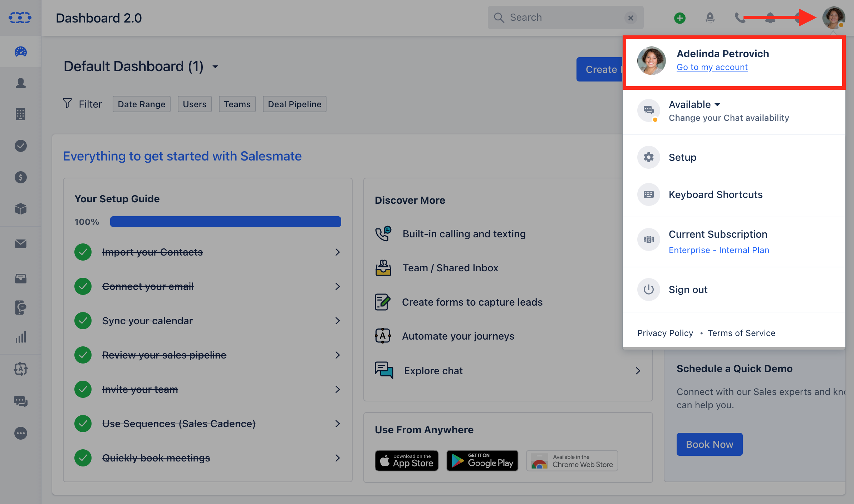Screen dimensions: 854x504
Task: Open More options ellipsis sidebar icon
Action: tap(21, 433)
